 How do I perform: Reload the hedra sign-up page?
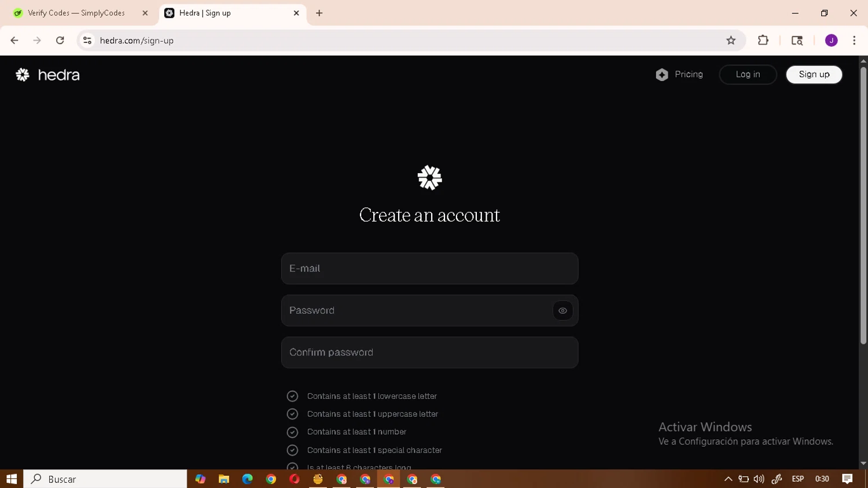pos(60,41)
